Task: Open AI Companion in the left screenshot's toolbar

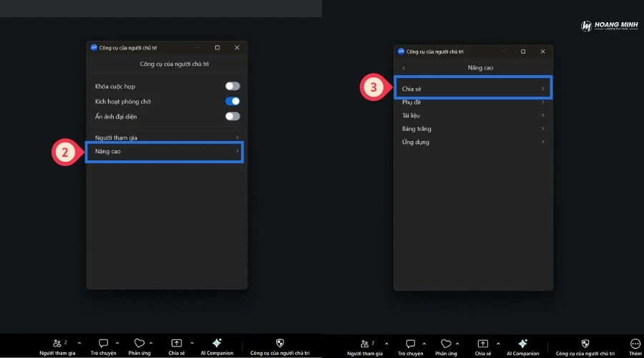Action: coord(217,344)
